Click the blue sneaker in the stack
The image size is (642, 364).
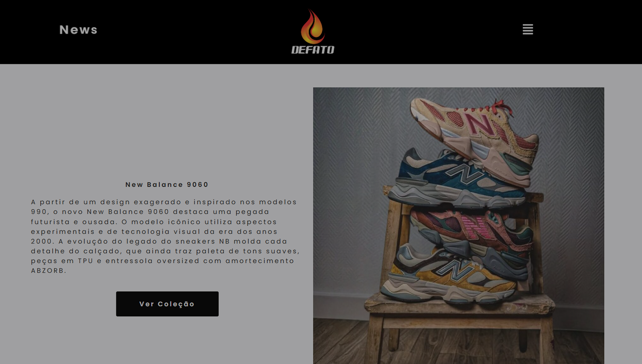[457, 176]
